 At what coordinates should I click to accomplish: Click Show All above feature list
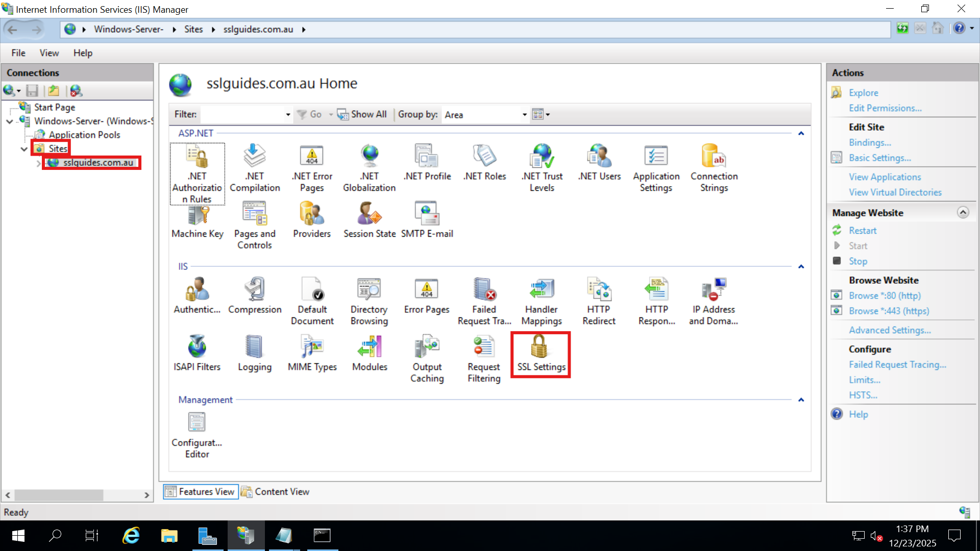(362, 114)
